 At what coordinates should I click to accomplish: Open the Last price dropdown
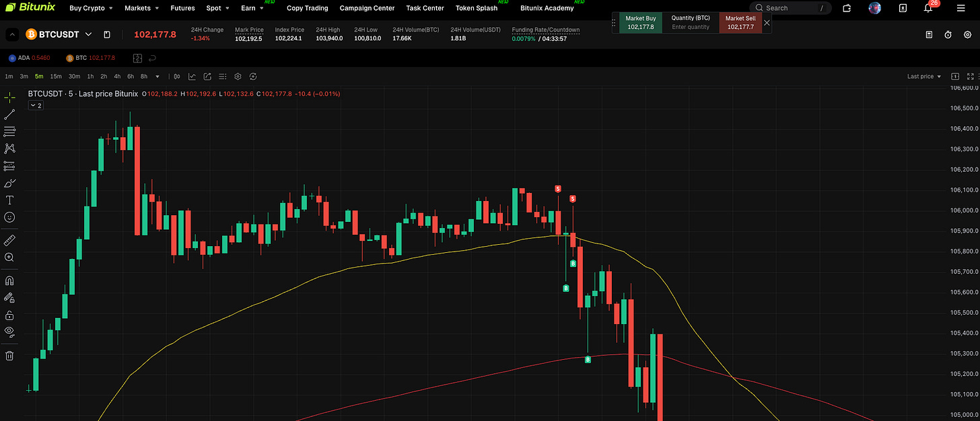click(x=924, y=77)
